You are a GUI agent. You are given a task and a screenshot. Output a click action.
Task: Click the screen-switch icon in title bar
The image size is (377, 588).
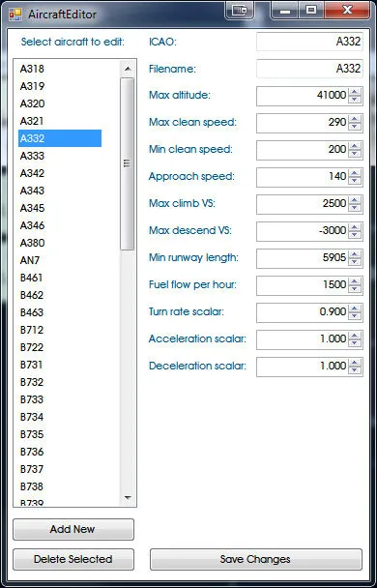240,10
